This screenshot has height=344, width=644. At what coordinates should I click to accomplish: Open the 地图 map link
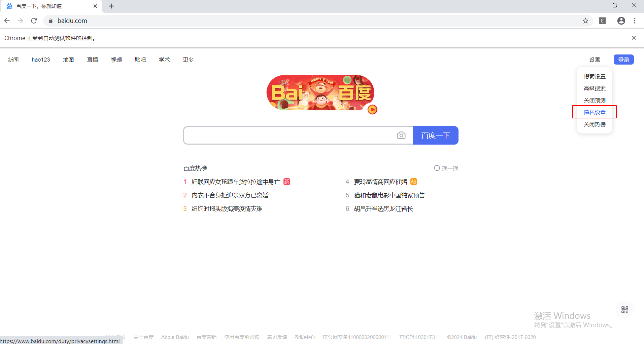coord(68,60)
